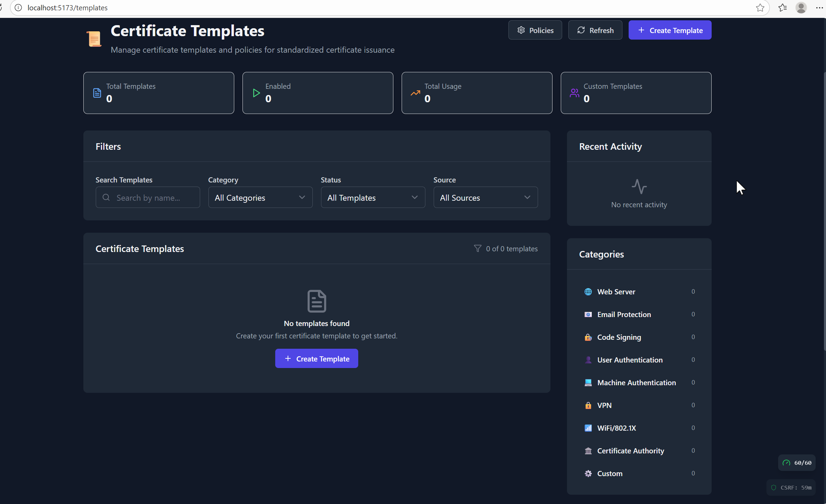Select the Email Protection category
The width and height of the screenshot is (826, 504).
pos(624,314)
